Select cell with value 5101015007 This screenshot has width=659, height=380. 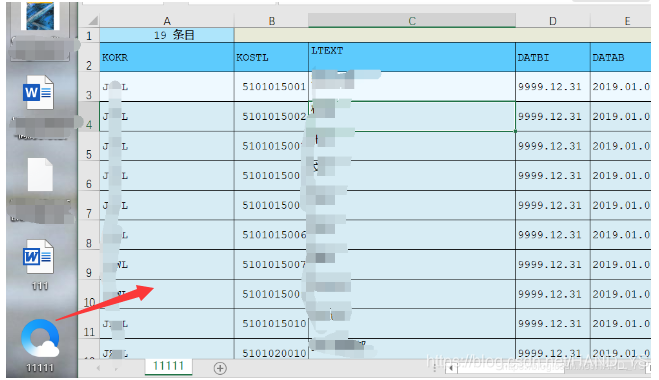pyautogui.click(x=272, y=264)
